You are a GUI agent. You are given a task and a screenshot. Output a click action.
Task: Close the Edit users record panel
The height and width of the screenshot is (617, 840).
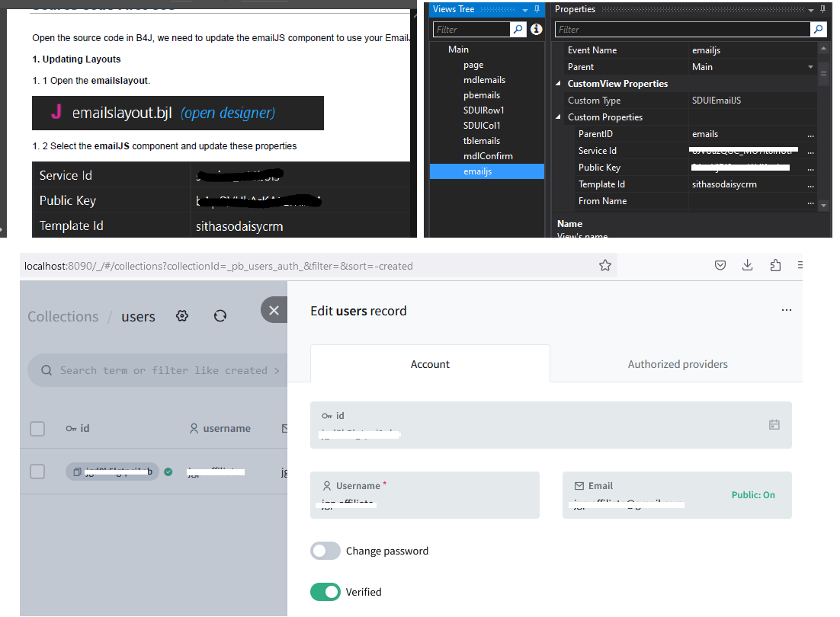coord(274,310)
